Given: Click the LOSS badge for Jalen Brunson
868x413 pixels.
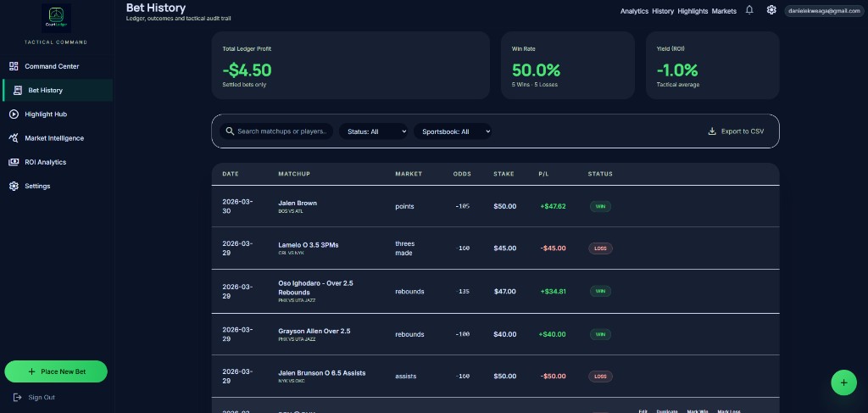Looking at the screenshot, I should 601,377.
